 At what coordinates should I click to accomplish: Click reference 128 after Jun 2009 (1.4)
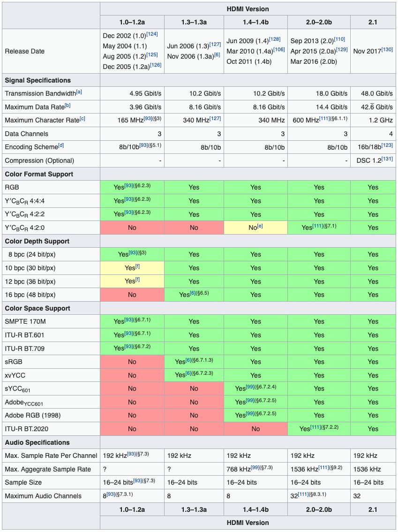tap(275, 39)
